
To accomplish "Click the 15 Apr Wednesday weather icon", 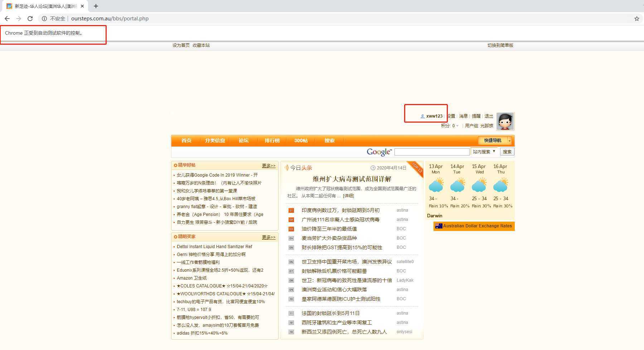I will point(479,185).
